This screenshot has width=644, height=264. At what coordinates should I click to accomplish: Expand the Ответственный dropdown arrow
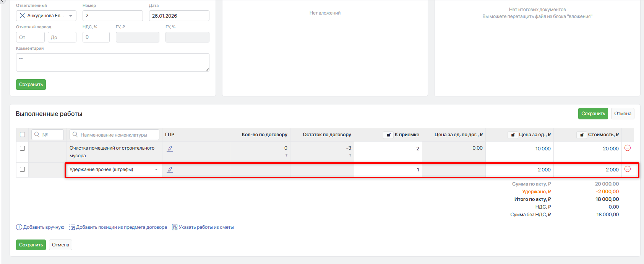click(71, 16)
